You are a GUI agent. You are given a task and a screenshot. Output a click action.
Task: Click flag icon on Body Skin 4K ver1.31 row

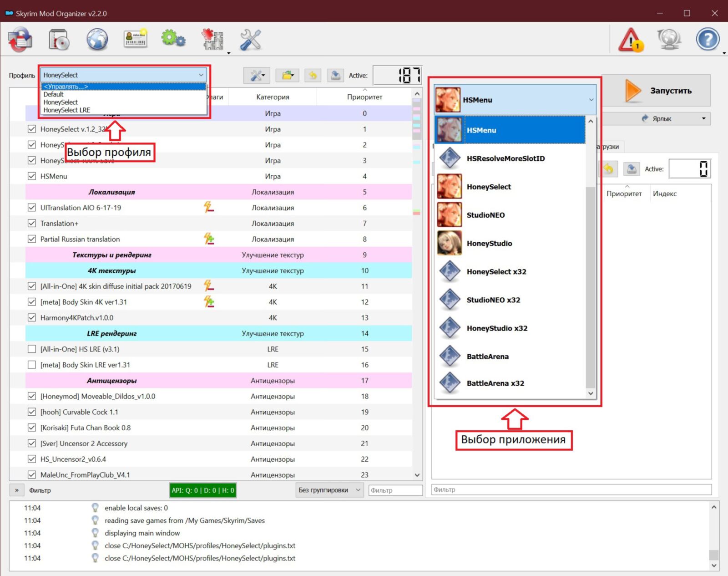pos(209,301)
